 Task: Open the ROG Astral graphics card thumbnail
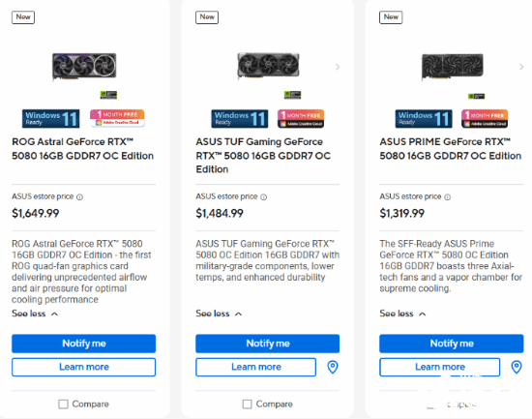[84, 67]
